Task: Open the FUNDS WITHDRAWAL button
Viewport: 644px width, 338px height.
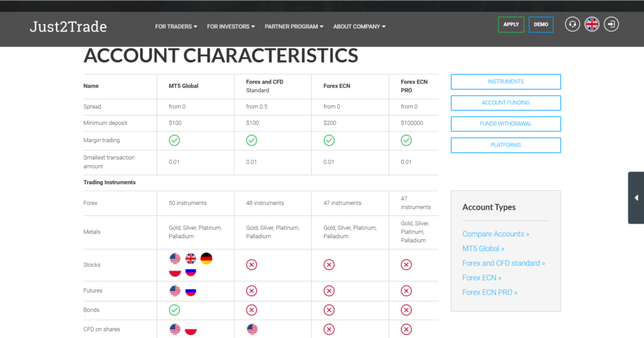Action: [506, 124]
